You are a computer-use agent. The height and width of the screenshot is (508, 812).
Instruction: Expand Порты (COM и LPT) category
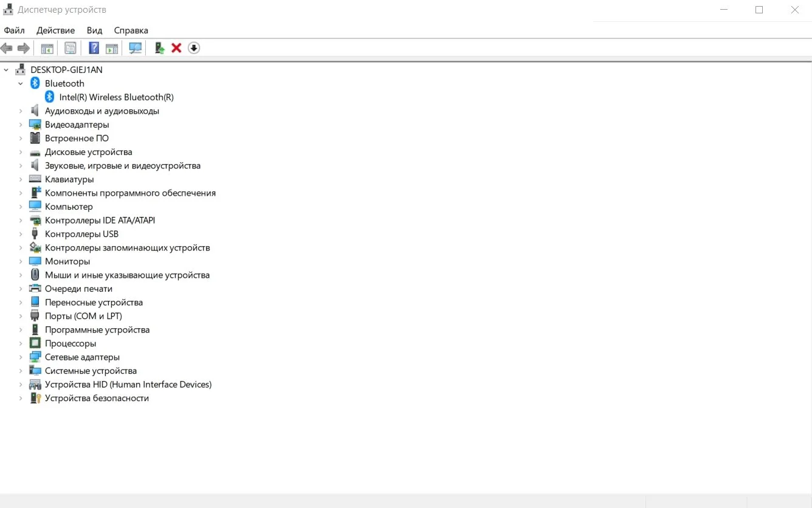pos(21,316)
